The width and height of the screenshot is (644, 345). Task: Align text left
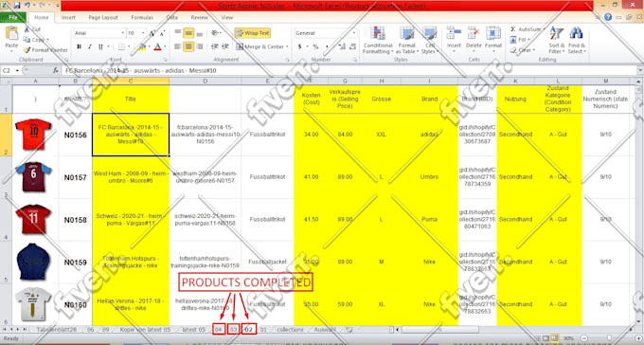178,46
